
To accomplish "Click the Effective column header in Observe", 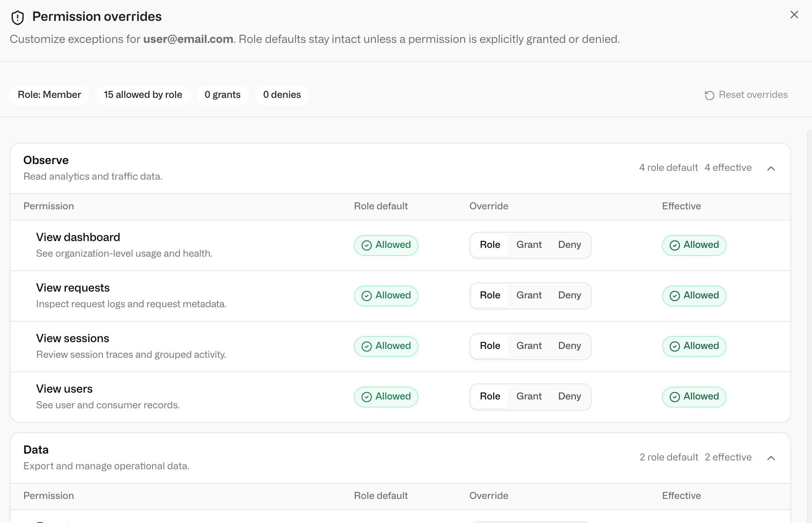I will point(682,206).
